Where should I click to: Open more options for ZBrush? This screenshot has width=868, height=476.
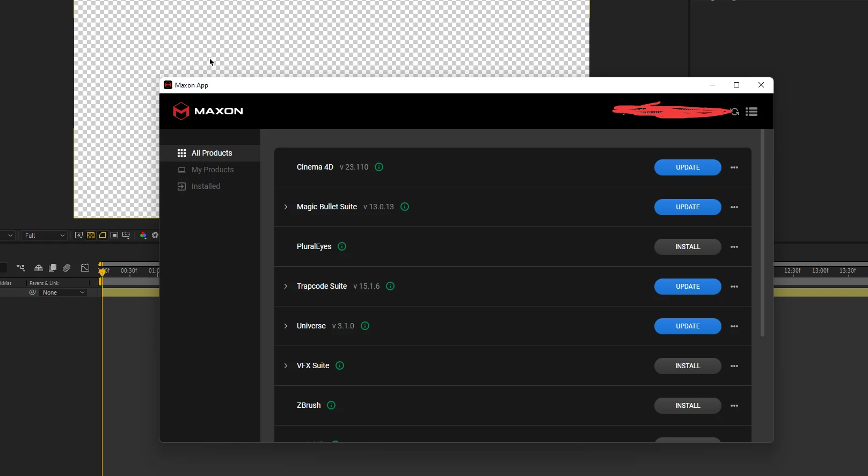click(x=734, y=406)
